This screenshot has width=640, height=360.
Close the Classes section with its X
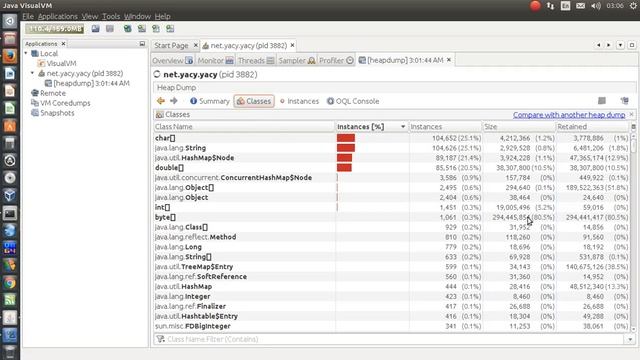pyautogui.click(x=631, y=115)
